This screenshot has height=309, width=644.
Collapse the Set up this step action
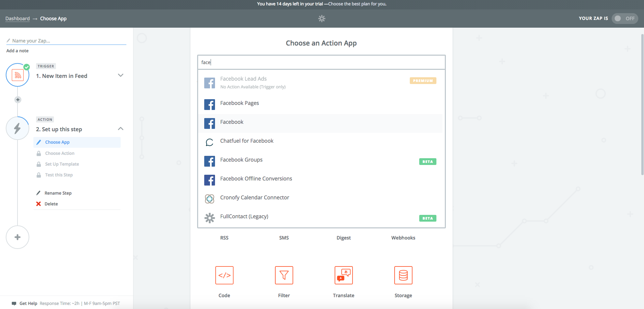point(121,129)
